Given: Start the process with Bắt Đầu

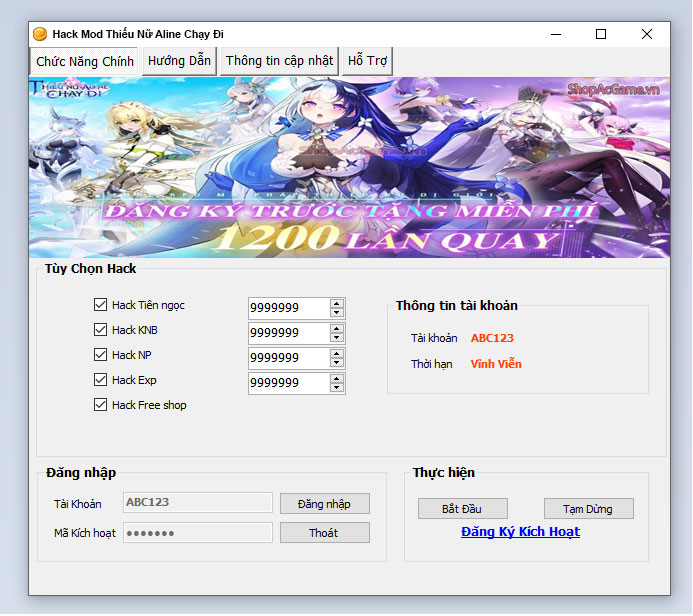Looking at the screenshot, I should pos(463,509).
